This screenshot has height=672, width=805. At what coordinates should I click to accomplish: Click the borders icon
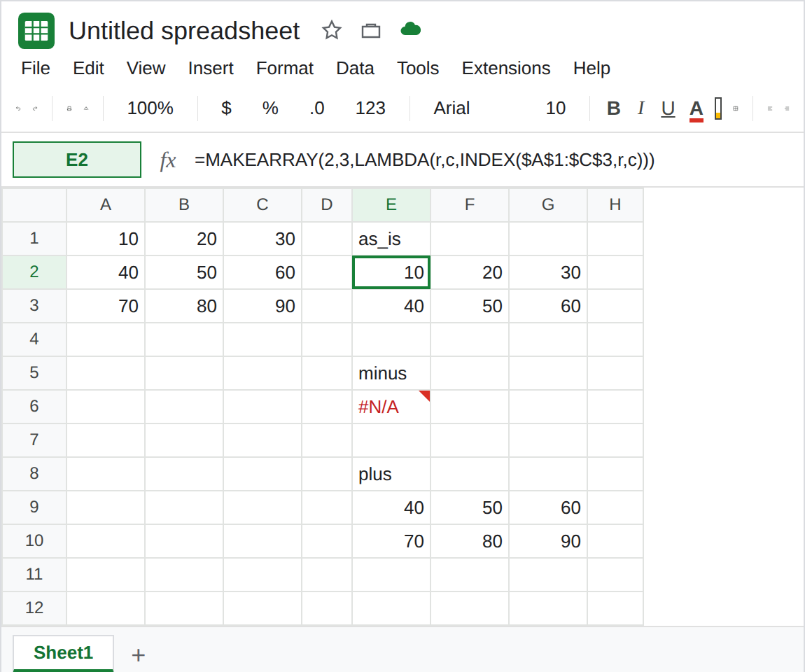pos(736,108)
